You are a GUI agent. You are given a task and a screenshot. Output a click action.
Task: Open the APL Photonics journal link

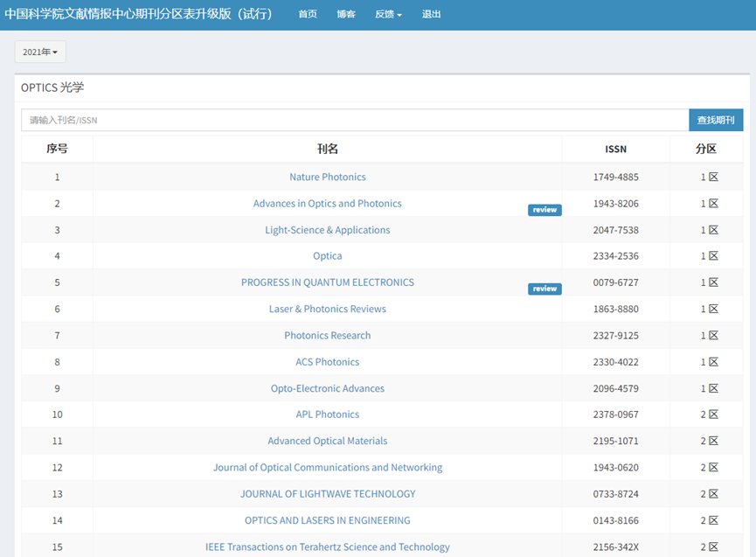pos(328,414)
